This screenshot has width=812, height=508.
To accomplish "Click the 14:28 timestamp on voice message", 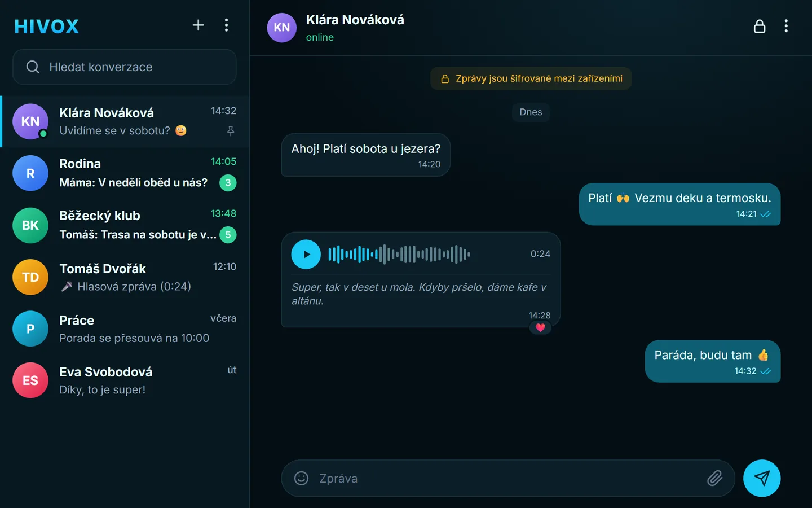I will (540, 316).
